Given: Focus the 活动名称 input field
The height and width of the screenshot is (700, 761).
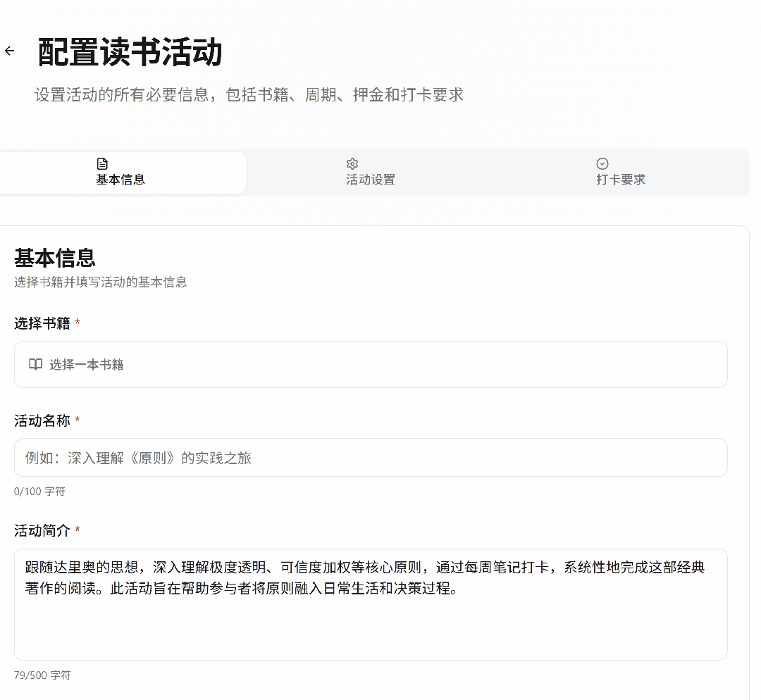Looking at the screenshot, I should pos(371,458).
